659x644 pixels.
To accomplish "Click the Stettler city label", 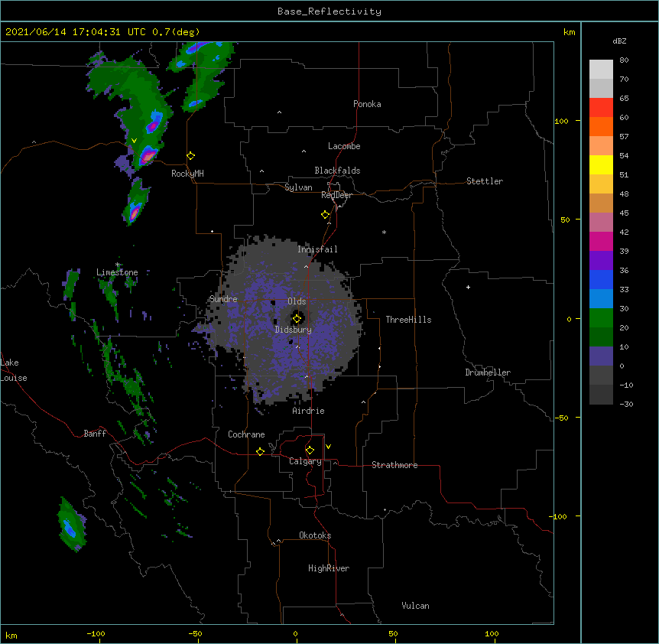I will coord(485,181).
